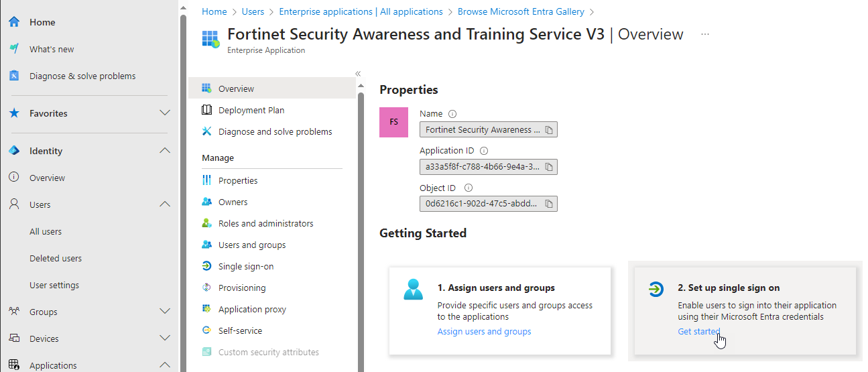Click the Assign users and groups link

pos(484,332)
